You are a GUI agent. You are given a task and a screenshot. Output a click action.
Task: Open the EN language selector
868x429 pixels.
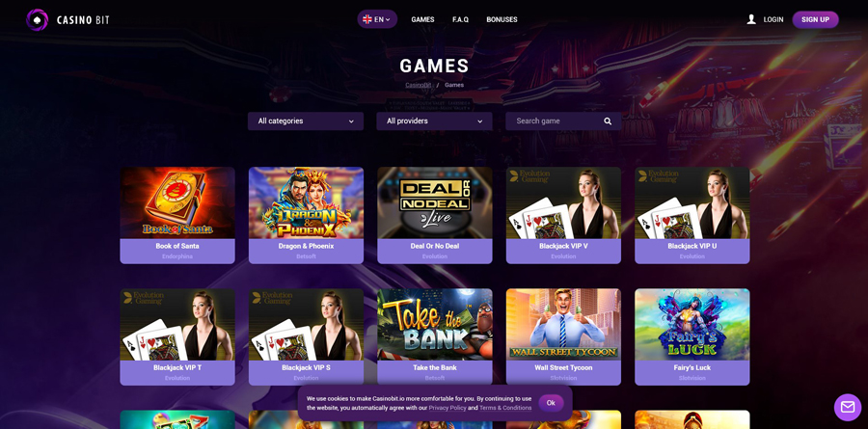(x=377, y=19)
